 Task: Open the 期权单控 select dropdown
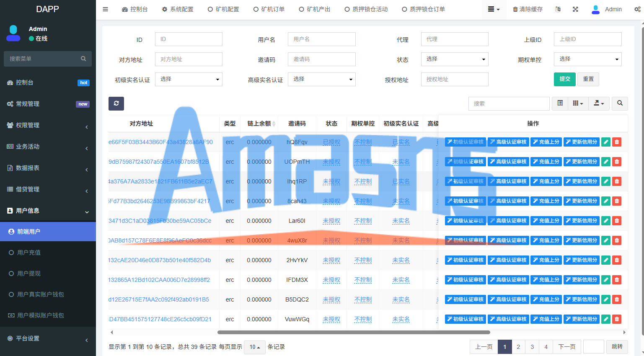(587, 59)
